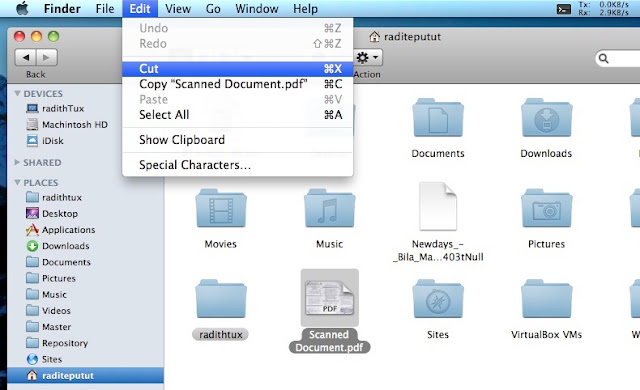The width and height of the screenshot is (640, 390).
Task: Choose Show Clipboard
Action: click(x=238, y=140)
